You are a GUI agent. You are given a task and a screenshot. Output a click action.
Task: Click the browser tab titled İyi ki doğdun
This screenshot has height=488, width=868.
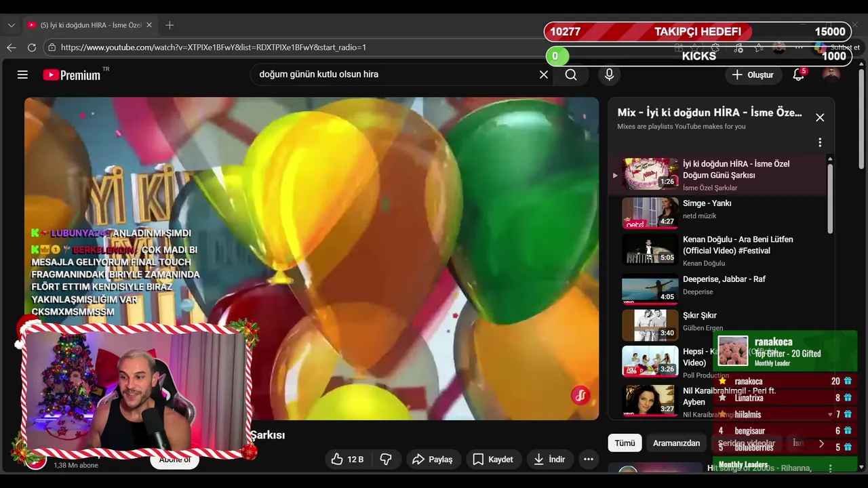tap(92, 25)
